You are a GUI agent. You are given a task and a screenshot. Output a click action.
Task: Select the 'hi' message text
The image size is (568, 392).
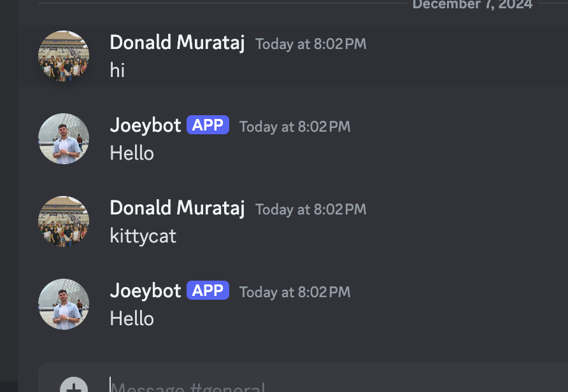point(117,70)
